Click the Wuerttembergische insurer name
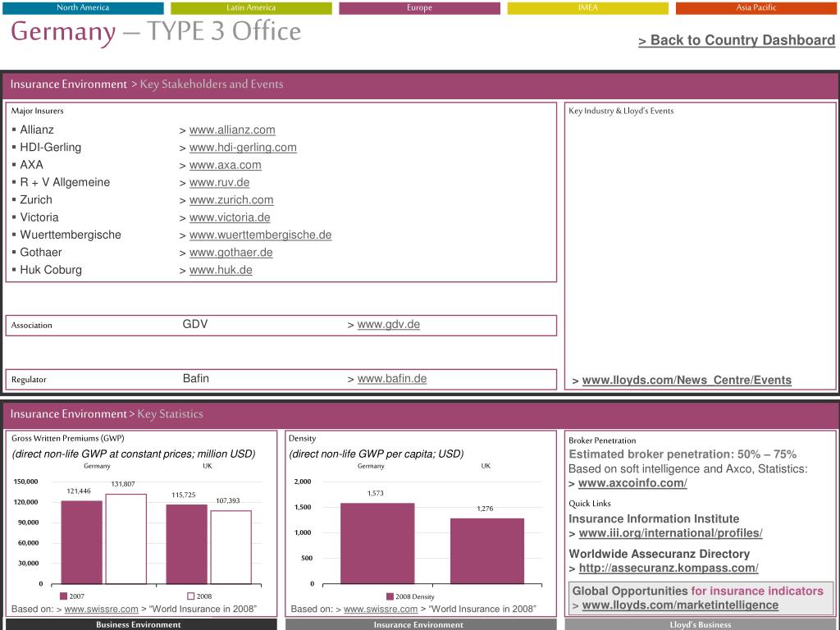 (x=71, y=235)
